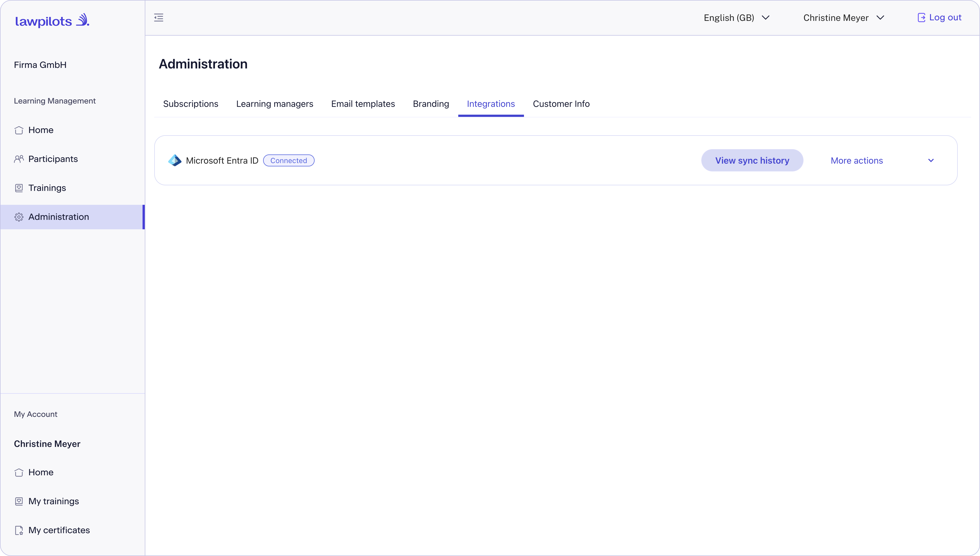The width and height of the screenshot is (980, 556).
Task: Open Christine Meyer user menu in header
Action: click(844, 18)
